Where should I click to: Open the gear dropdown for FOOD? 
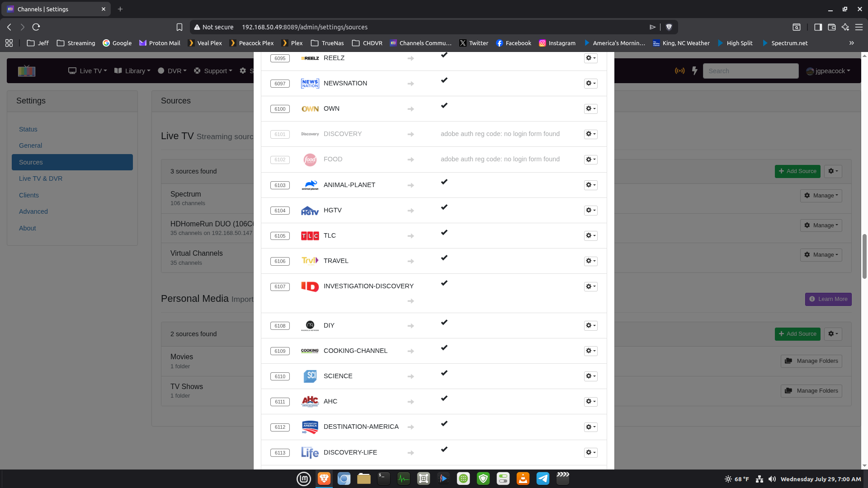(x=590, y=160)
